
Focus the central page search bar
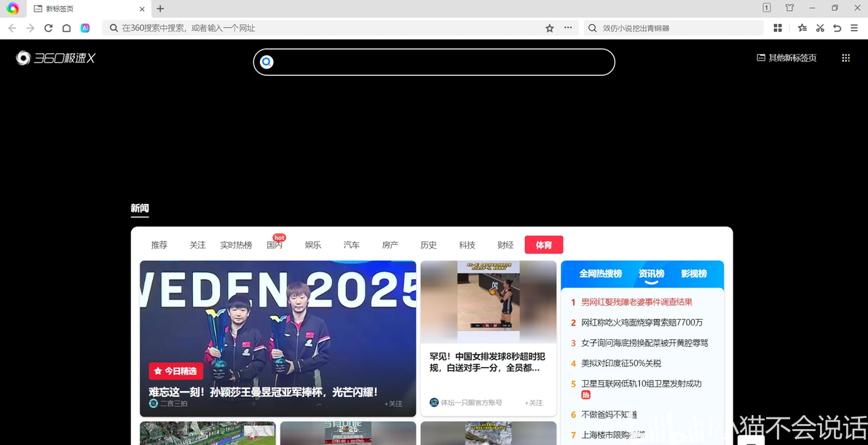(434, 62)
